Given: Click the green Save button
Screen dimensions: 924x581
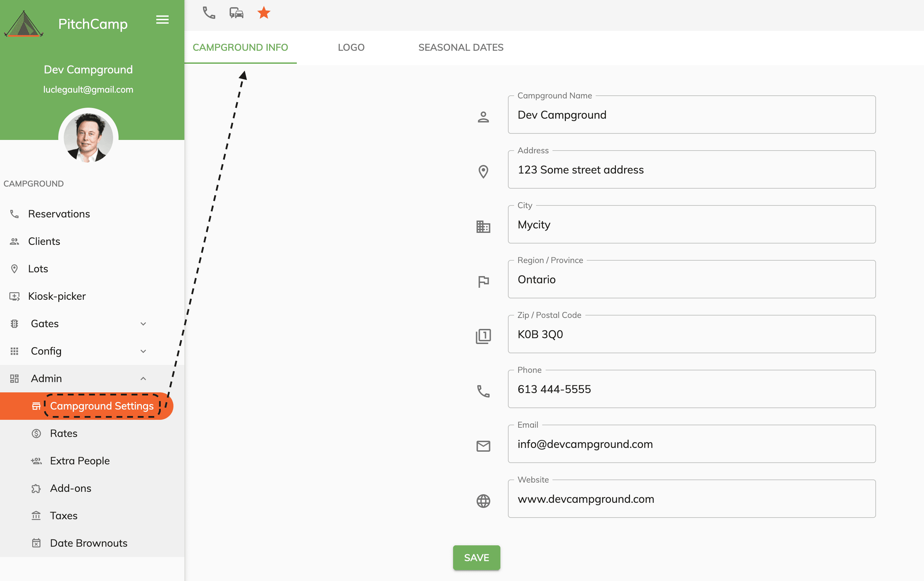Looking at the screenshot, I should 477,558.
